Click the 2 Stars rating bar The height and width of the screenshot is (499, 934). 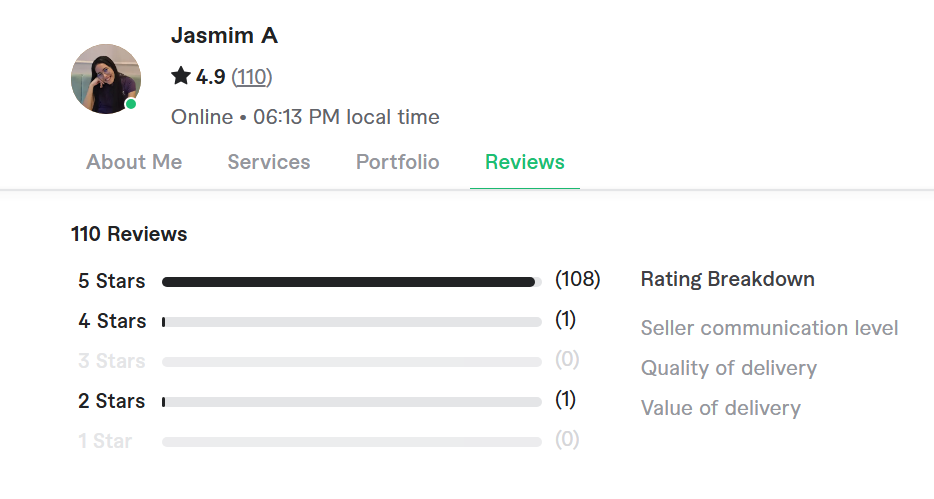tap(351, 402)
